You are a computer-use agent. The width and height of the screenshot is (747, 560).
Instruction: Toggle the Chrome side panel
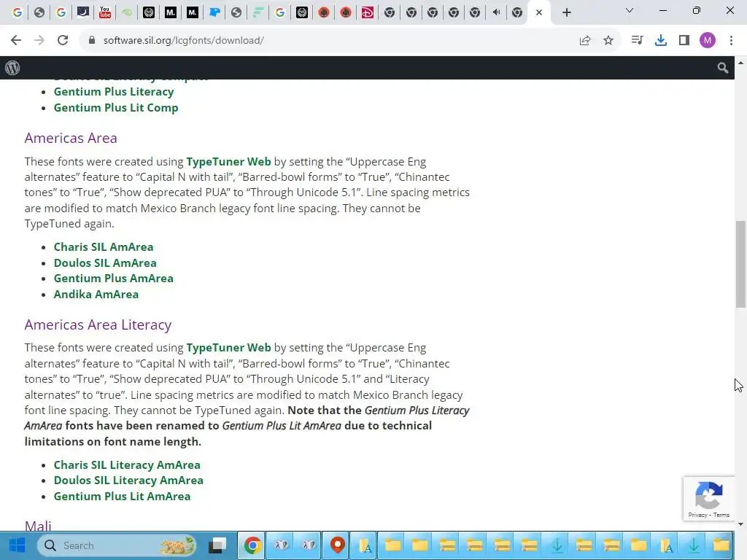[x=684, y=41]
